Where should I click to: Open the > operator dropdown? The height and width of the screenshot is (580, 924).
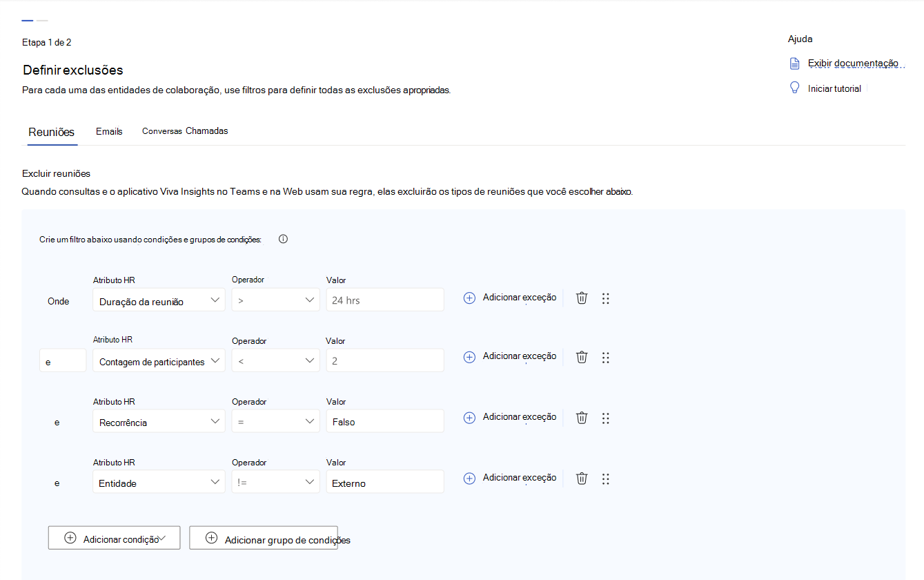[275, 300]
